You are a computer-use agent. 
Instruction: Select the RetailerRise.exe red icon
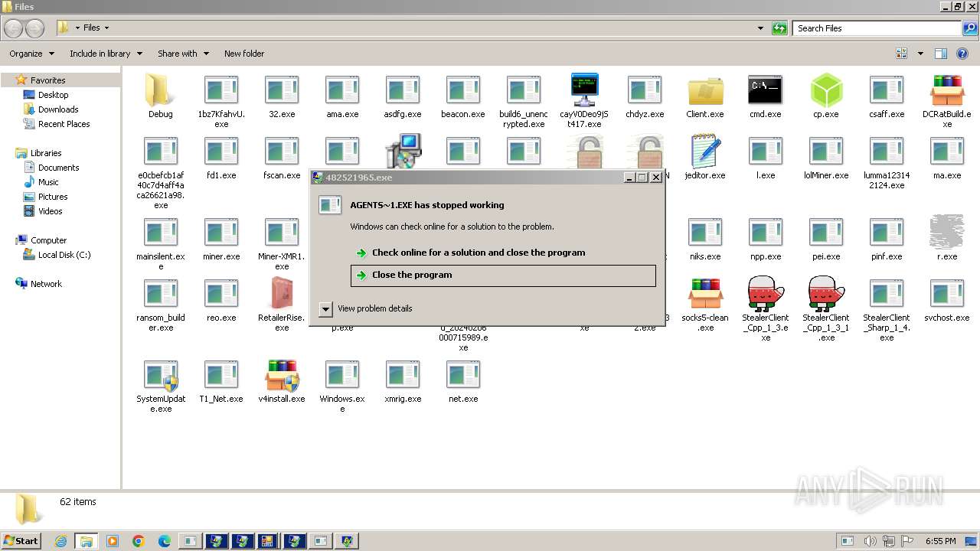(282, 294)
